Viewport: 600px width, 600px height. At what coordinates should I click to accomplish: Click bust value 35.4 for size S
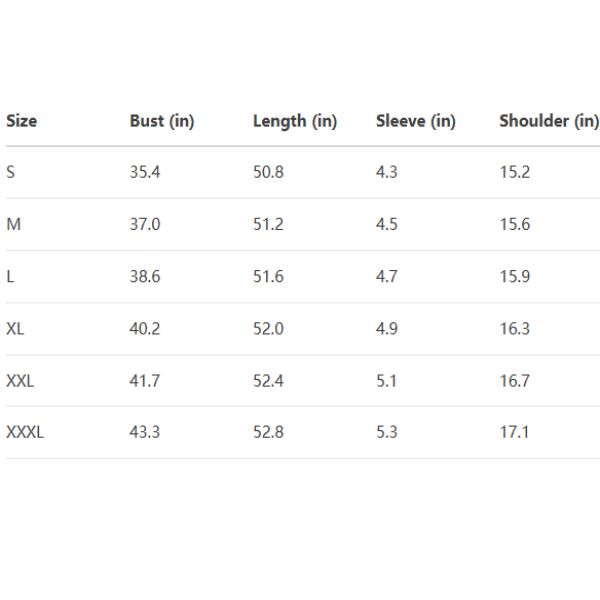click(x=145, y=172)
